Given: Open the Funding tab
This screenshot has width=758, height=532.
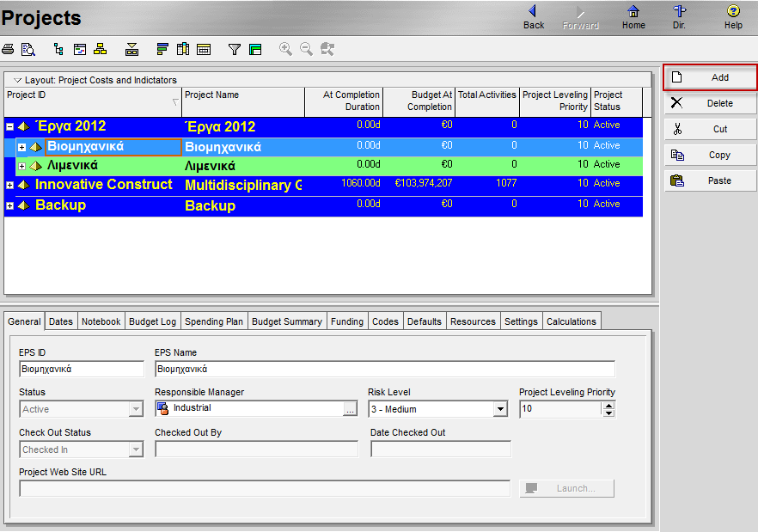Looking at the screenshot, I should [x=347, y=321].
